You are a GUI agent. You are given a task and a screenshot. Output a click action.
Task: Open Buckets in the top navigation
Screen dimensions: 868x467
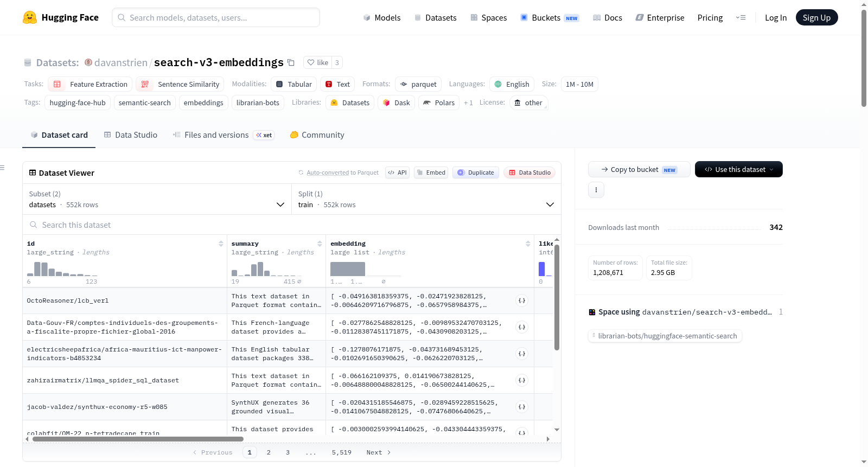click(550, 17)
